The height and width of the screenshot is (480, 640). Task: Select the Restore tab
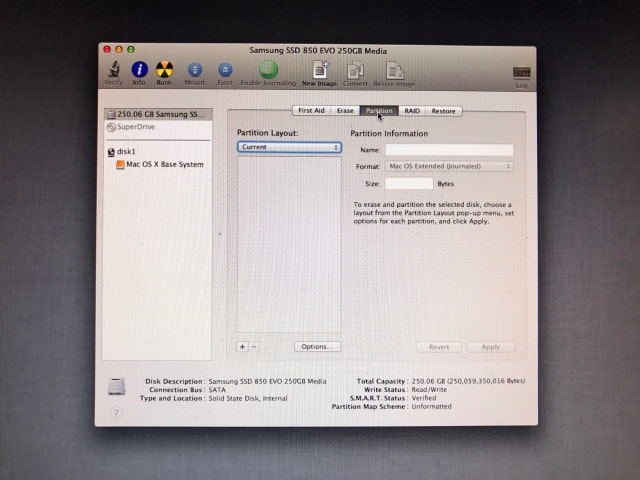(x=443, y=111)
